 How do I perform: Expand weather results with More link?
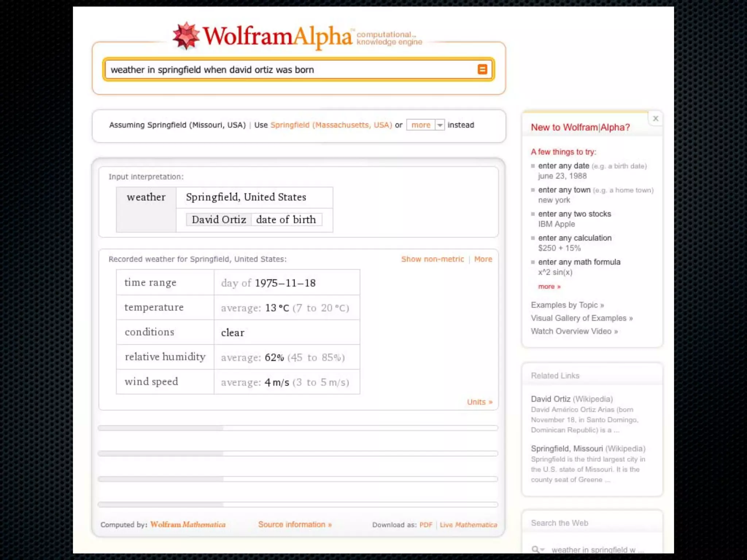pos(483,259)
